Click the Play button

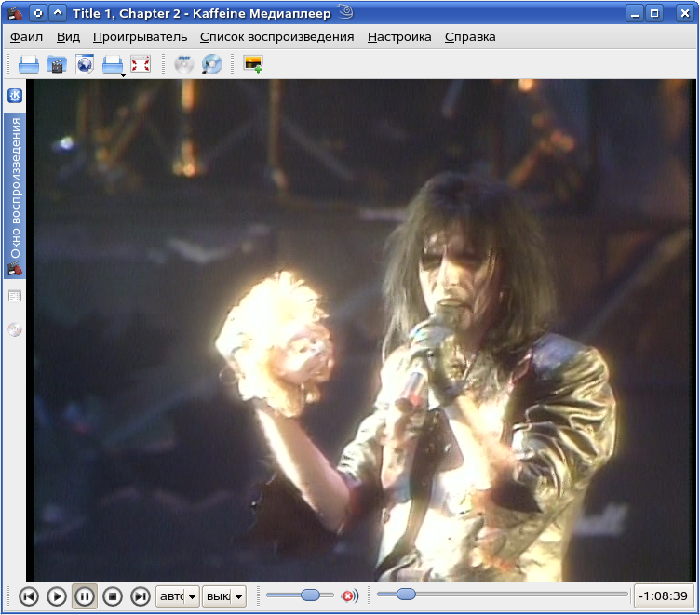click(57, 596)
